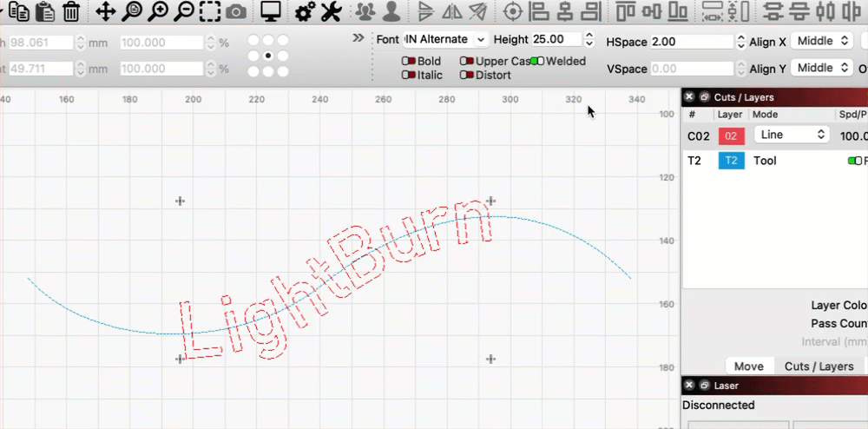The image size is (868, 429).
Task: Open Settings with the gears icon
Action: tap(305, 12)
